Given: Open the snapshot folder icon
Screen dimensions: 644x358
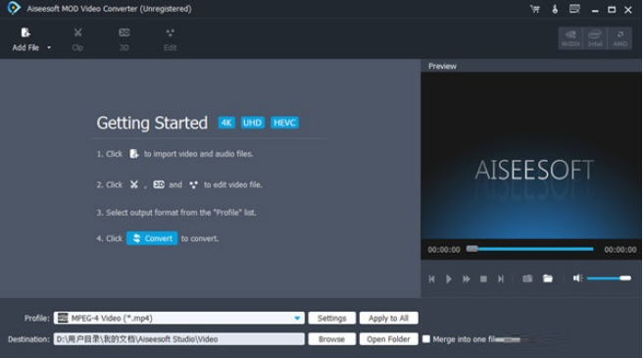Looking at the screenshot, I should pyautogui.click(x=548, y=279).
